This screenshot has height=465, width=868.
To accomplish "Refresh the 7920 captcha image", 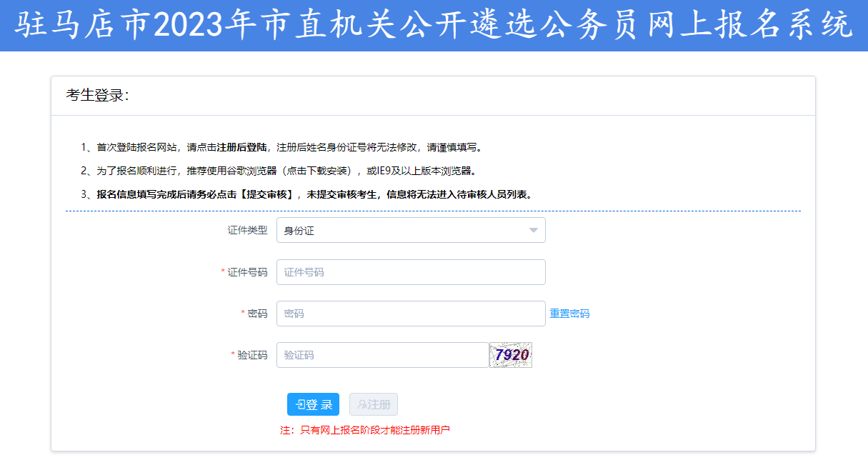I will 511,355.
